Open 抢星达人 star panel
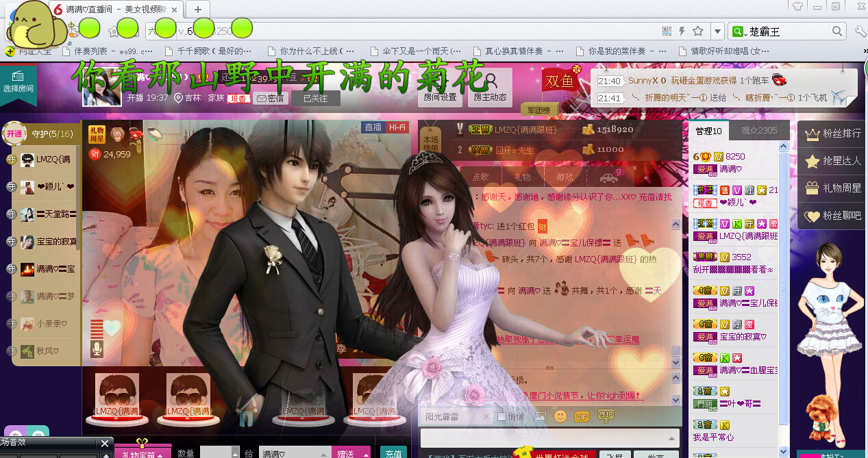Image resolution: width=868 pixels, height=458 pixels. pos(833,161)
